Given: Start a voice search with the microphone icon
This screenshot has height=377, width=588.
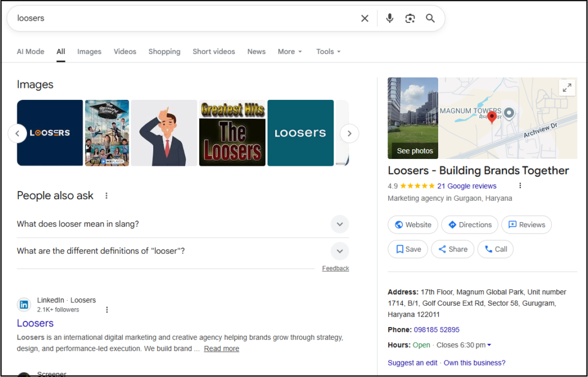Looking at the screenshot, I should (x=389, y=18).
